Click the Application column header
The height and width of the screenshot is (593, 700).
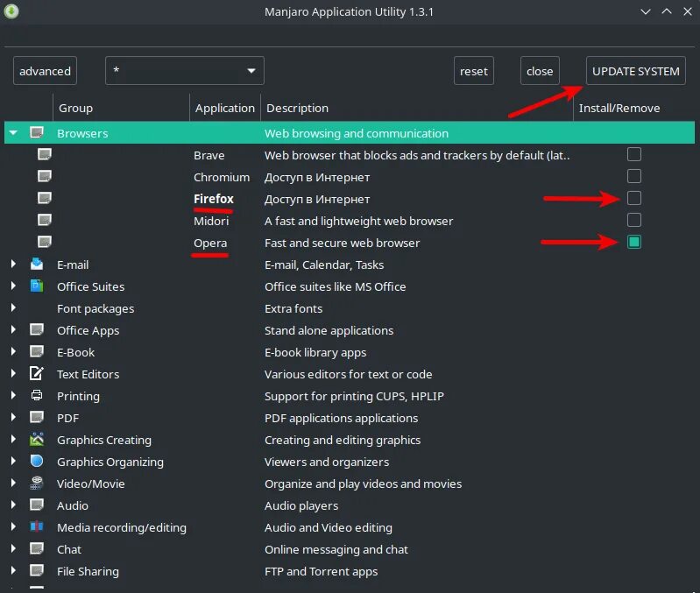[x=225, y=108]
